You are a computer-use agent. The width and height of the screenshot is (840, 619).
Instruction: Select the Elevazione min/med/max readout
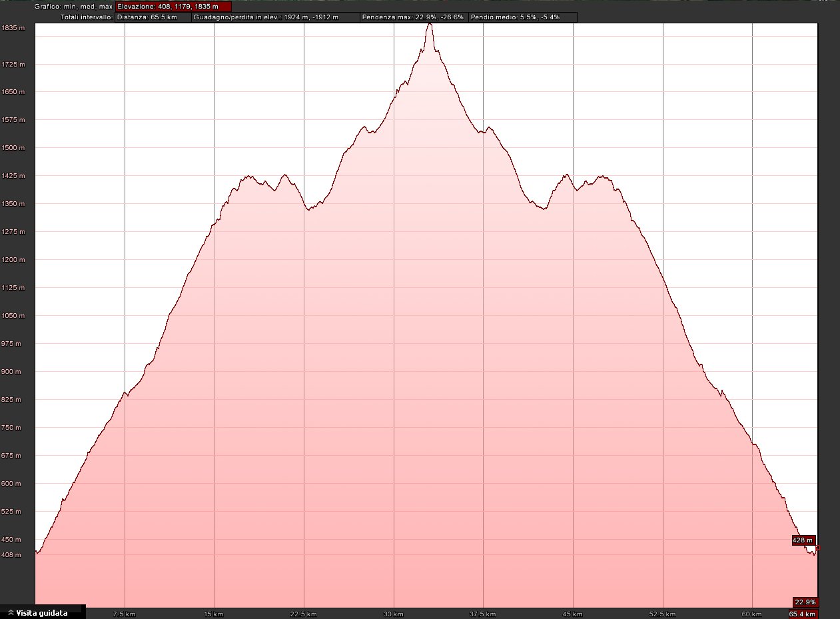point(173,7)
